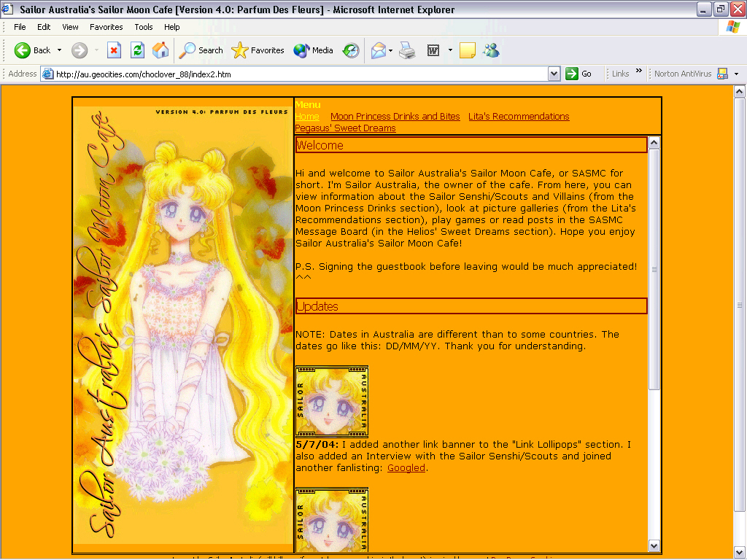
Task: Refresh the page with the green arrows icon
Action: [138, 50]
